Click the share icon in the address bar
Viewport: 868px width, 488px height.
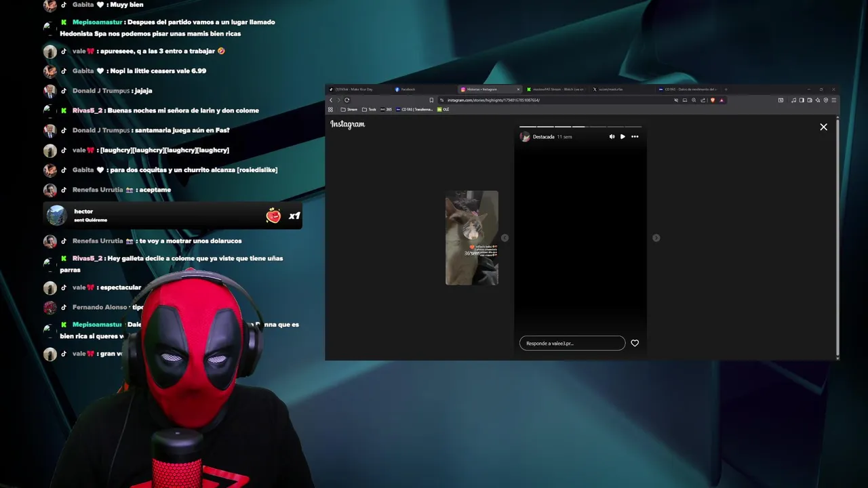coord(703,100)
